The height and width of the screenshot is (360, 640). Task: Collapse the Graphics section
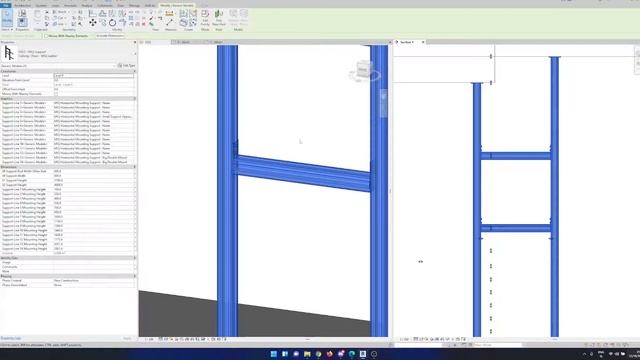pyautogui.click(x=134, y=99)
